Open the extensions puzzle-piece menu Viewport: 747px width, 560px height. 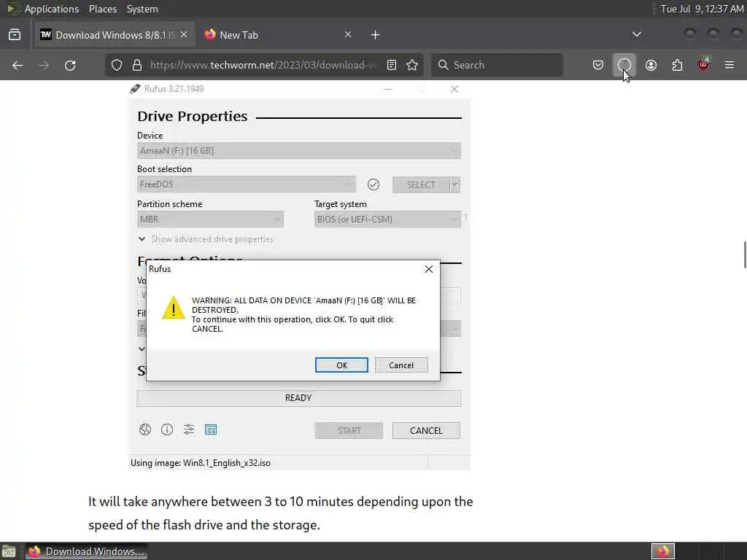click(677, 65)
